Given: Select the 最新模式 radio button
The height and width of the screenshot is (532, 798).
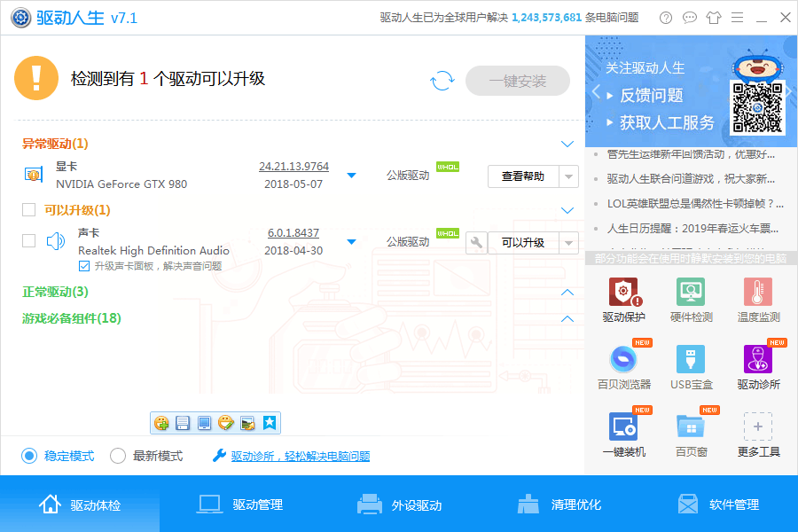Looking at the screenshot, I should pos(118,456).
